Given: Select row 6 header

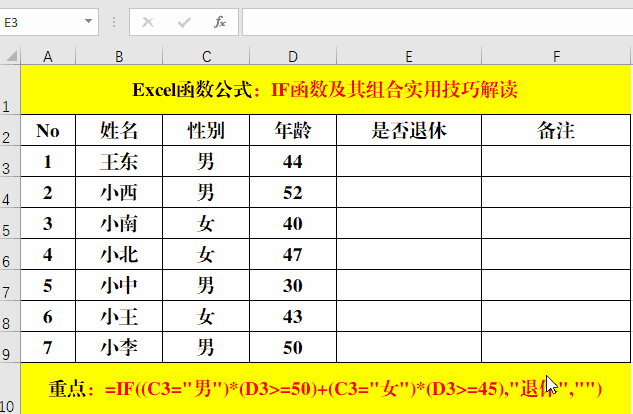Looking at the screenshot, I should coord(10,254).
